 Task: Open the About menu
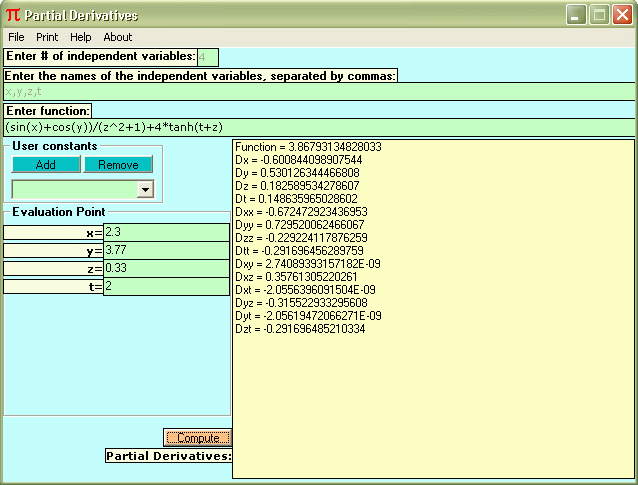tap(118, 37)
